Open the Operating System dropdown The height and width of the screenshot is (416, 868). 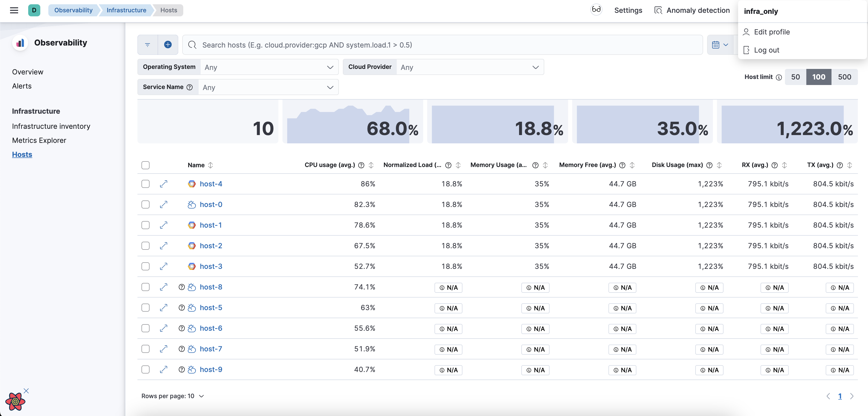[269, 67]
